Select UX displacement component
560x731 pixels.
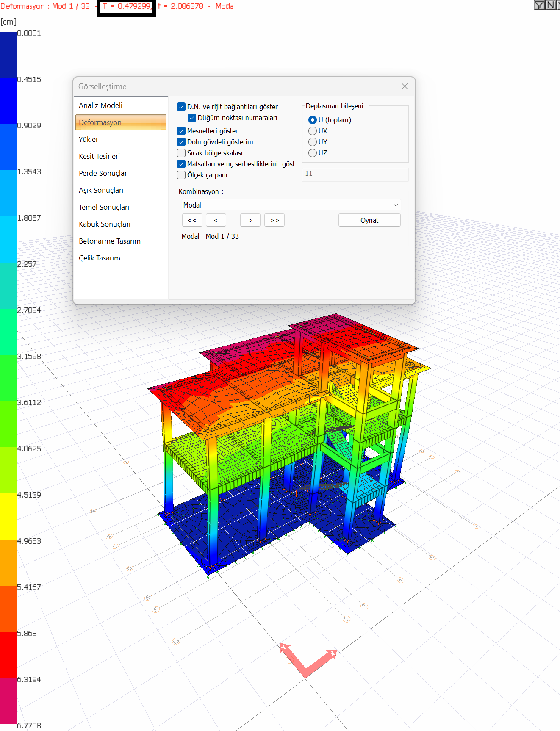coord(313,131)
